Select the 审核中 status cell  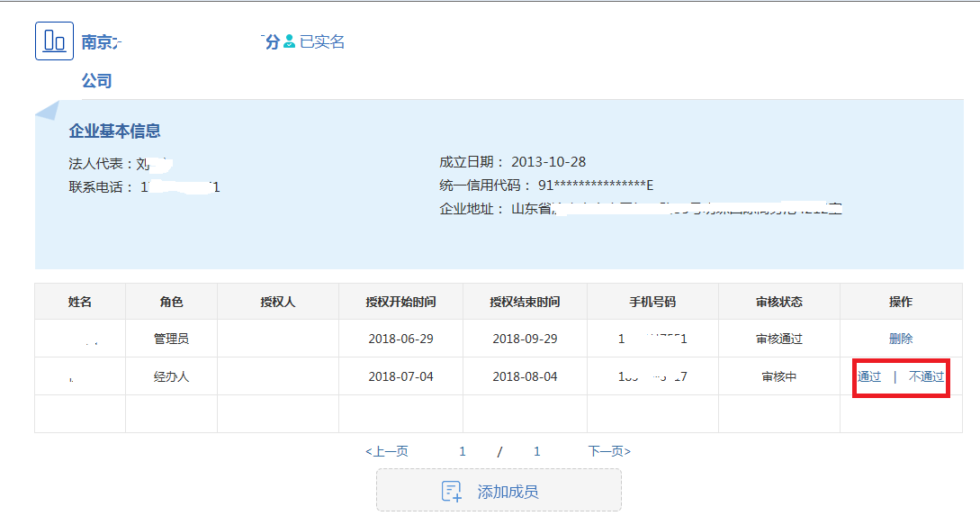(x=778, y=377)
